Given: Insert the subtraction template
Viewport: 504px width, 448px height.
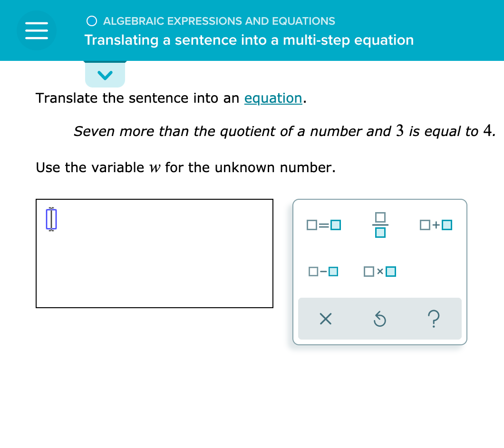Looking at the screenshot, I should point(324,271).
